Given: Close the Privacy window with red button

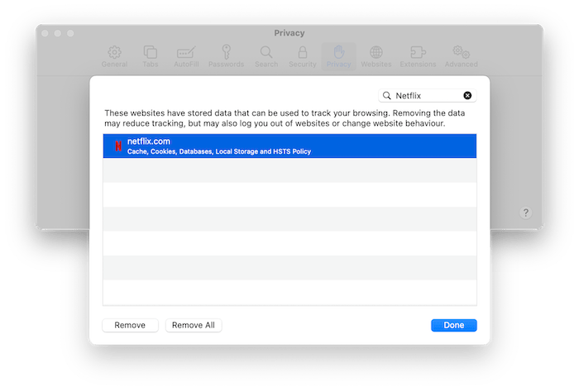Looking at the screenshot, I should click(45, 33).
